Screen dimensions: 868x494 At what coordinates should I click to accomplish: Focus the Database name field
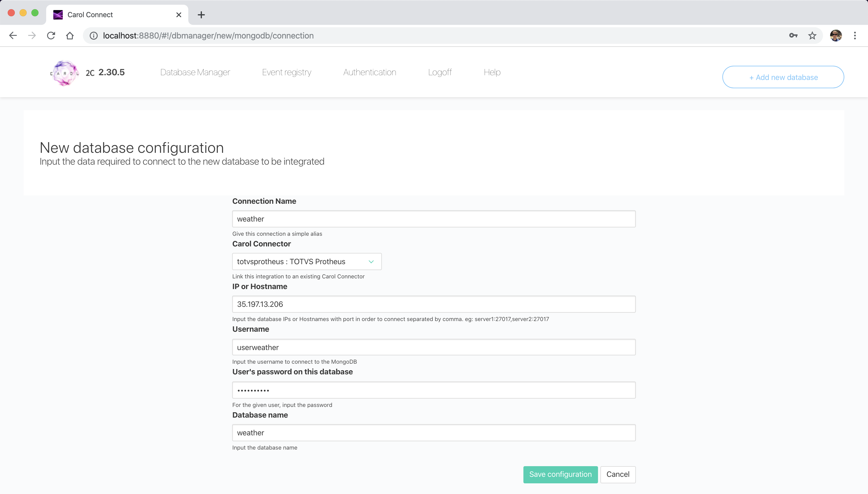(x=434, y=433)
